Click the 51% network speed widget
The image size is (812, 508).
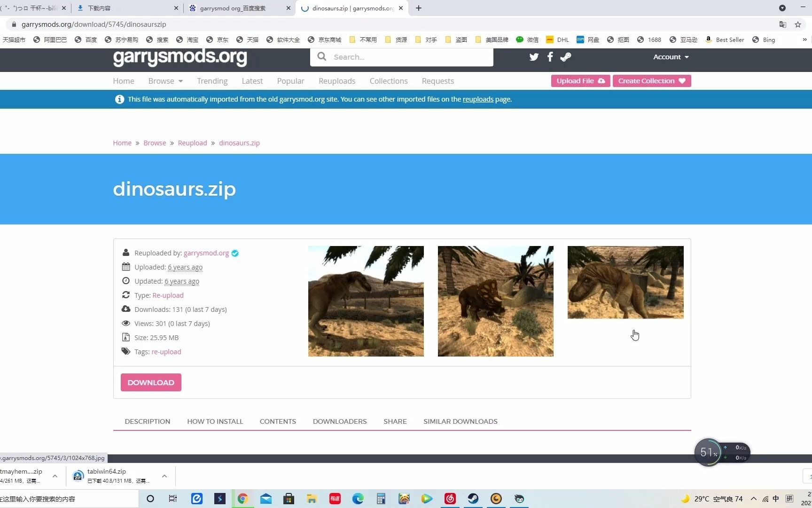pyautogui.click(x=722, y=452)
